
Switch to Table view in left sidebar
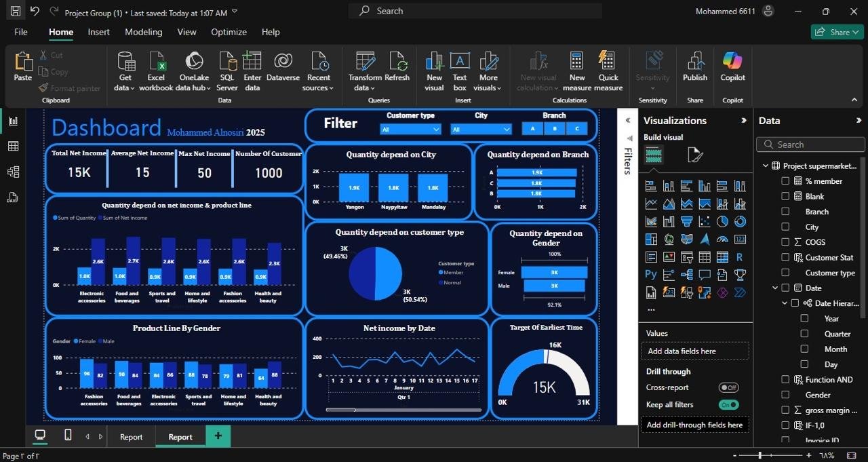pyautogui.click(x=13, y=147)
